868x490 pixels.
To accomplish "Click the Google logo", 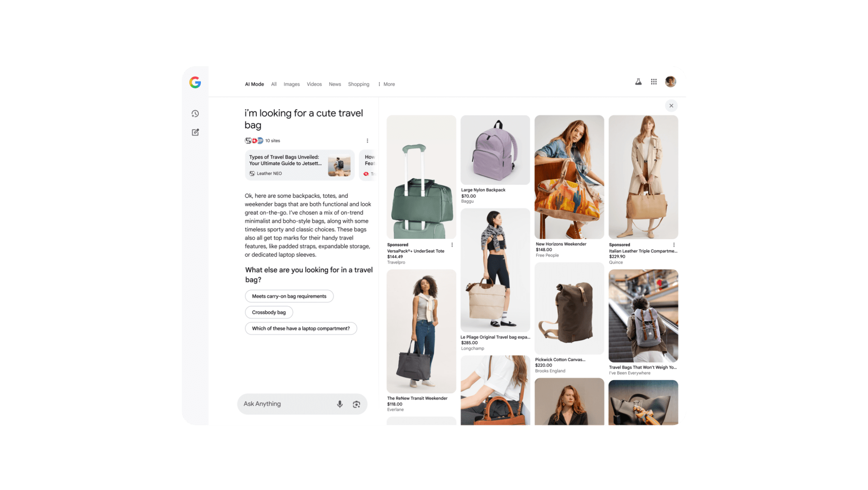I will (195, 82).
